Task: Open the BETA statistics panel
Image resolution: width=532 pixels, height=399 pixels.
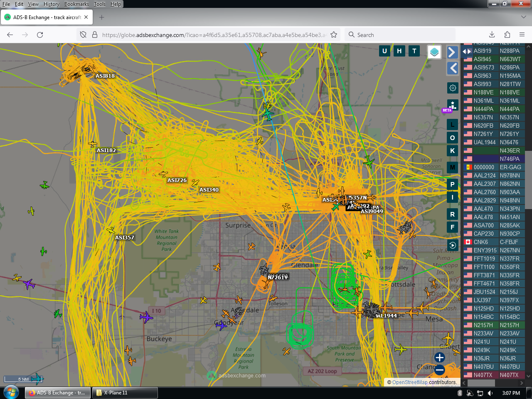Action: tap(452, 105)
